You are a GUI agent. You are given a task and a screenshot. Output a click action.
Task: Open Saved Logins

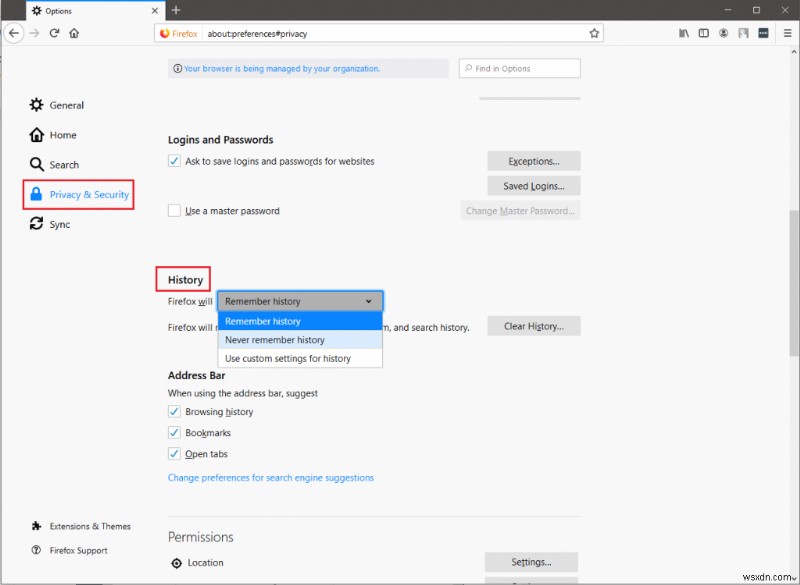coord(533,185)
